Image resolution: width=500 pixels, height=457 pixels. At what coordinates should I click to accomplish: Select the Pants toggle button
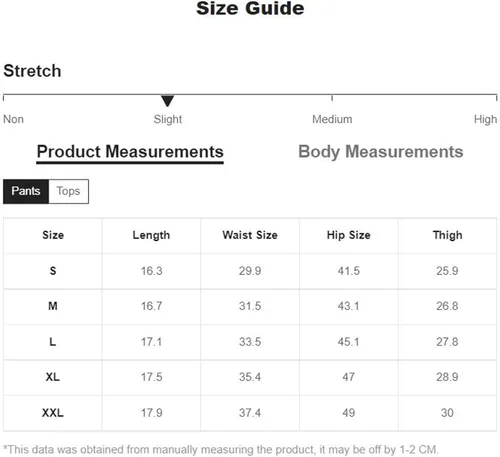(26, 191)
